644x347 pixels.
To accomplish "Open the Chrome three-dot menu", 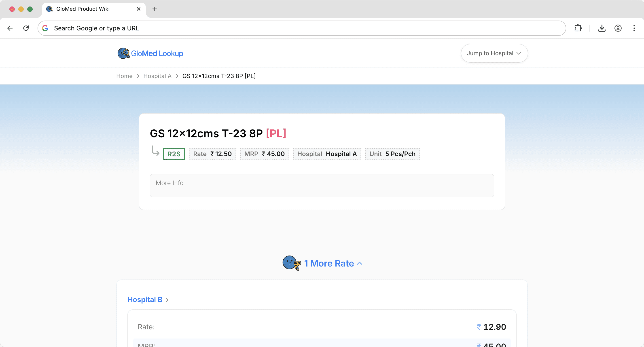I will pos(634,28).
